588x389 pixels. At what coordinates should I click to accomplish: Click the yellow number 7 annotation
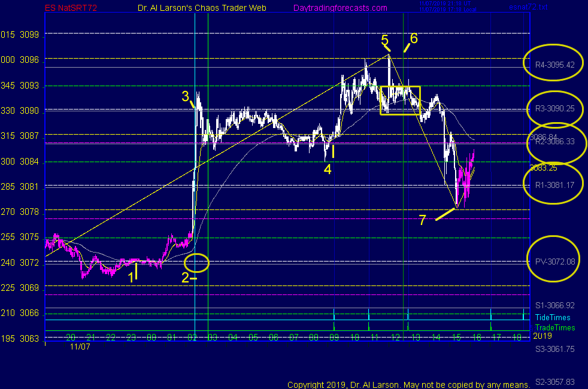pyautogui.click(x=422, y=220)
